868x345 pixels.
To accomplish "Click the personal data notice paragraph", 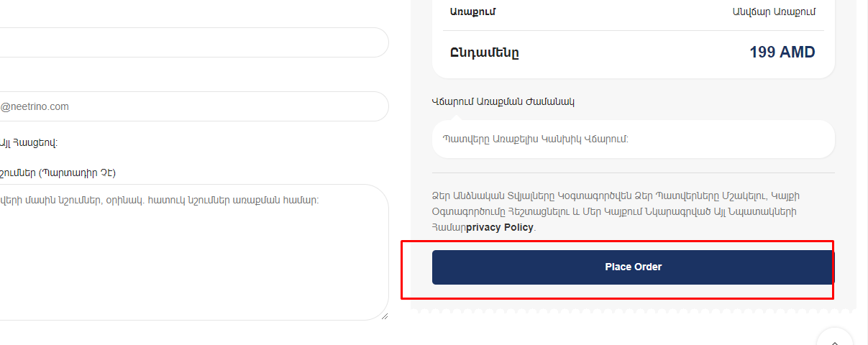I will click(624, 211).
